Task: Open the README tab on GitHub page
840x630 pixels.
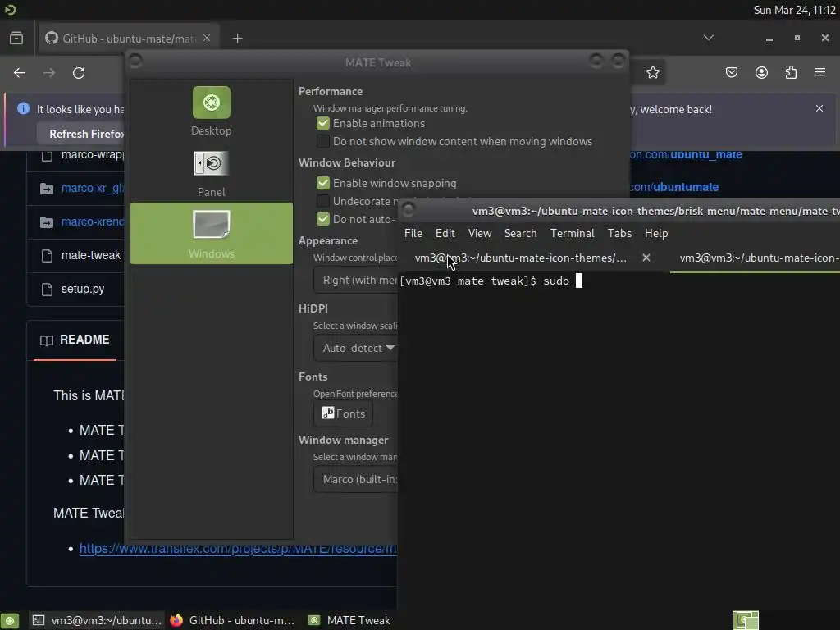Action: pyautogui.click(x=75, y=340)
